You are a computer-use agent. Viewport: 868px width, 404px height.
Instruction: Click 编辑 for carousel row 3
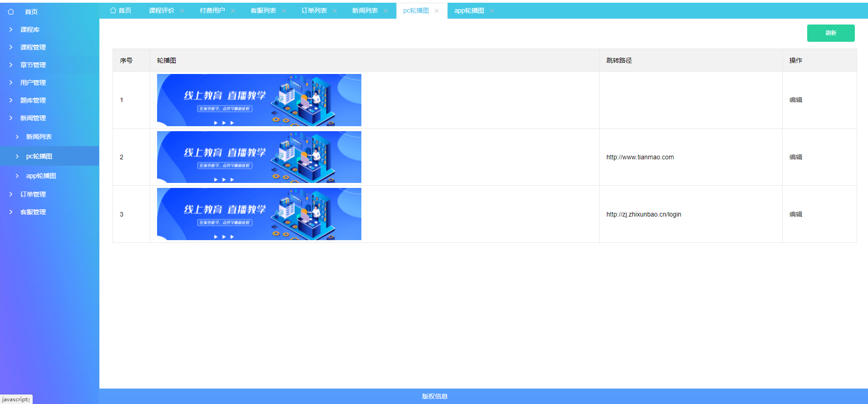pos(795,214)
